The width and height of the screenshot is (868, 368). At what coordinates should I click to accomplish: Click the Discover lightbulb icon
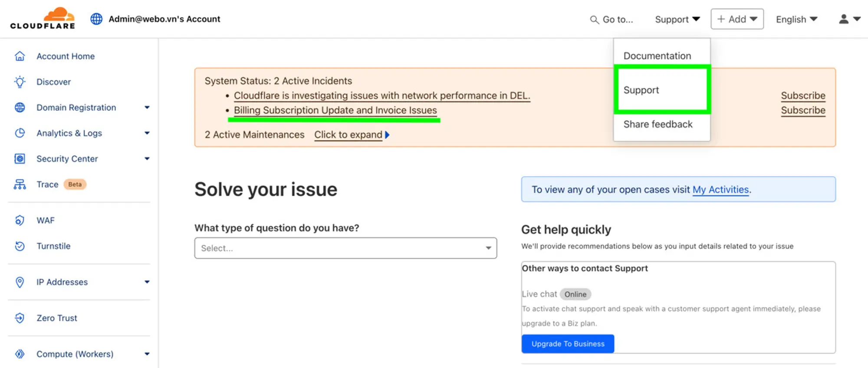(20, 82)
